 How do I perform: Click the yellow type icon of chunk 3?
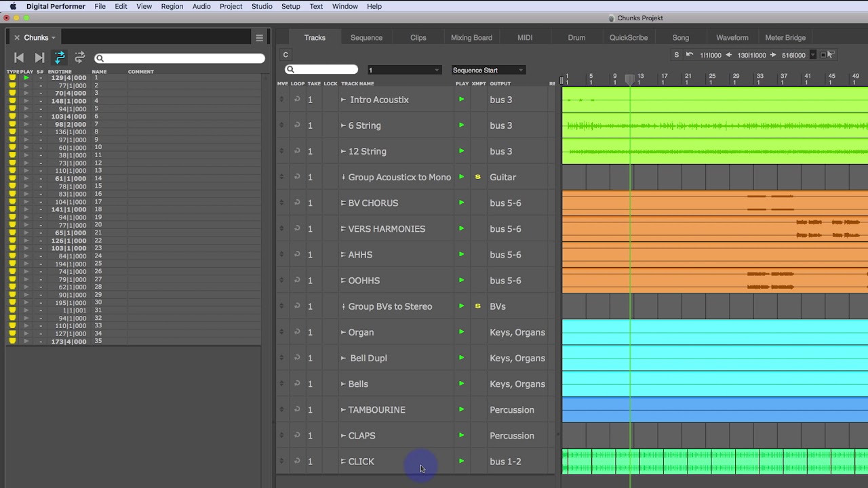pyautogui.click(x=12, y=93)
